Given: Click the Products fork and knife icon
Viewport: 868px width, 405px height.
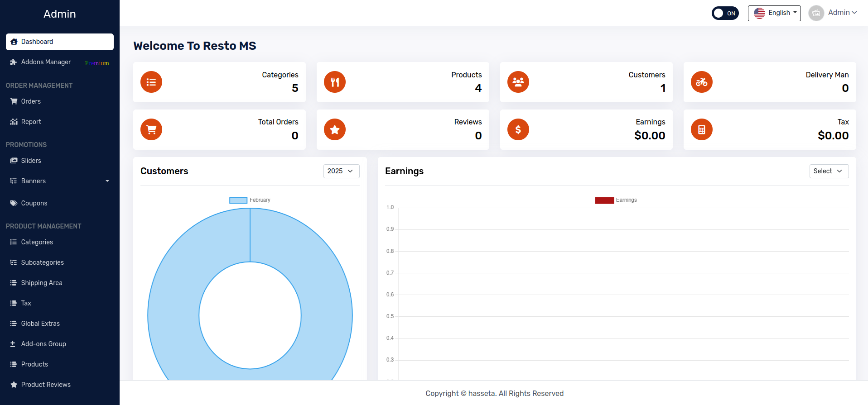Looking at the screenshot, I should click(x=335, y=82).
